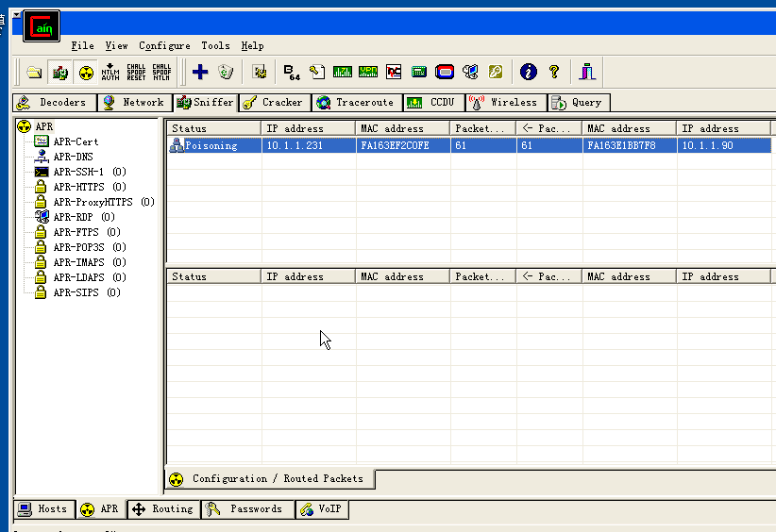The height and width of the screenshot is (532, 776).
Task: Open the CCDU tab
Action: pos(433,103)
